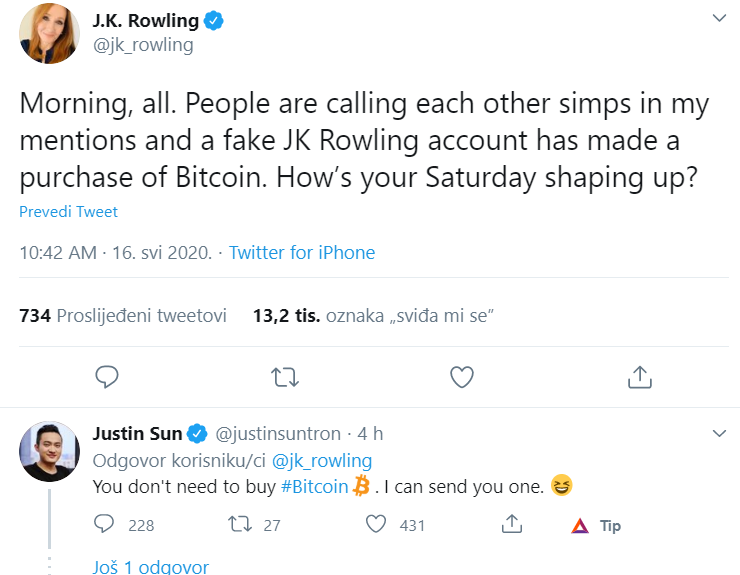Image resolution: width=740 pixels, height=575 pixels.
Task: Open options chevron on Rowling's tweet
Action: click(x=717, y=18)
